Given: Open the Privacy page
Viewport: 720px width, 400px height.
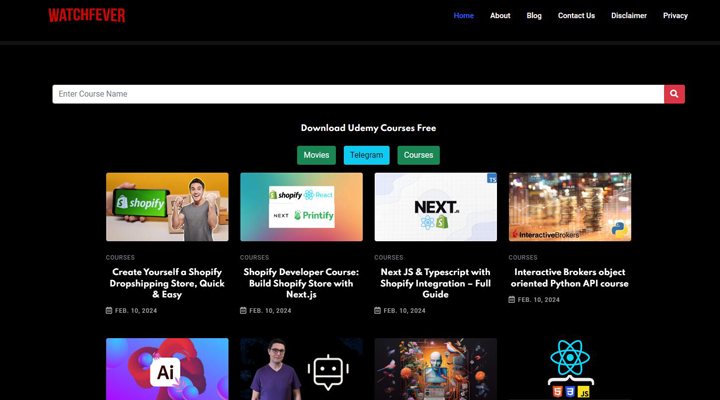Looking at the screenshot, I should pos(675,16).
